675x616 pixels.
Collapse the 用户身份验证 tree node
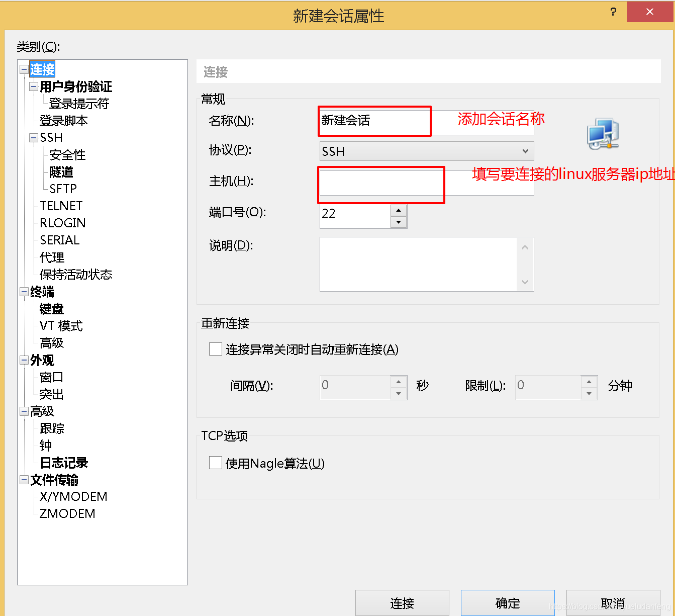pyautogui.click(x=34, y=86)
